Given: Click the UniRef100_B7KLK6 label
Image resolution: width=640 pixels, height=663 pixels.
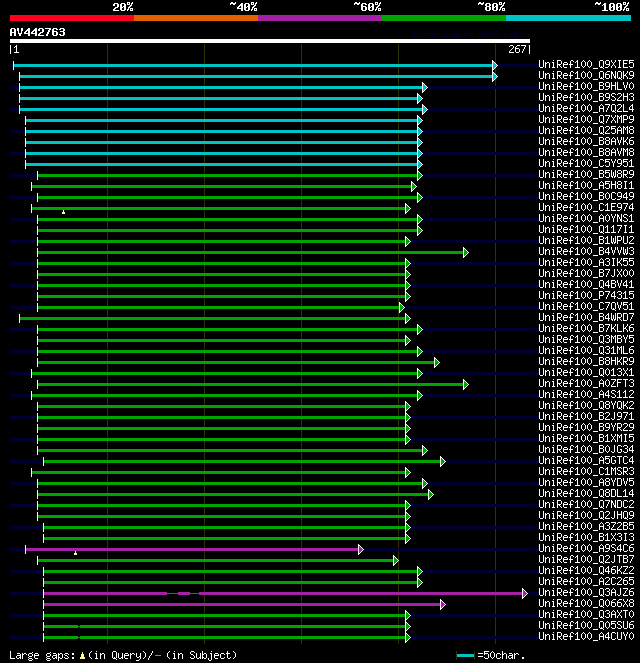Looking at the screenshot, I should tap(586, 328).
